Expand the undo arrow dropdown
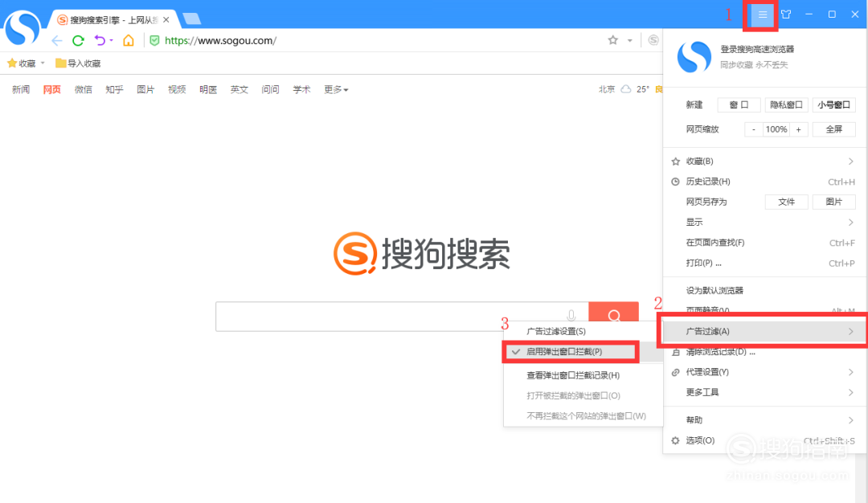Image resolution: width=868 pixels, height=503 pixels. [x=111, y=40]
